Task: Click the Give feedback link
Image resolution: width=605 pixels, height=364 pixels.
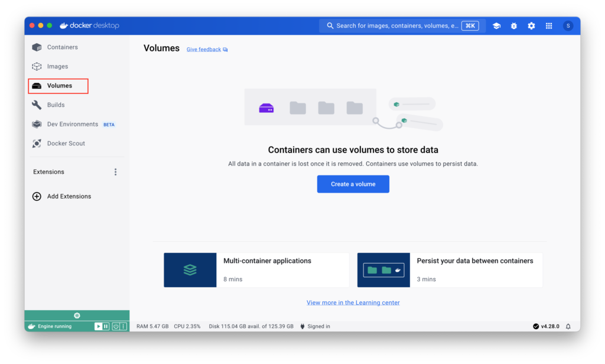Action: [x=204, y=50]
